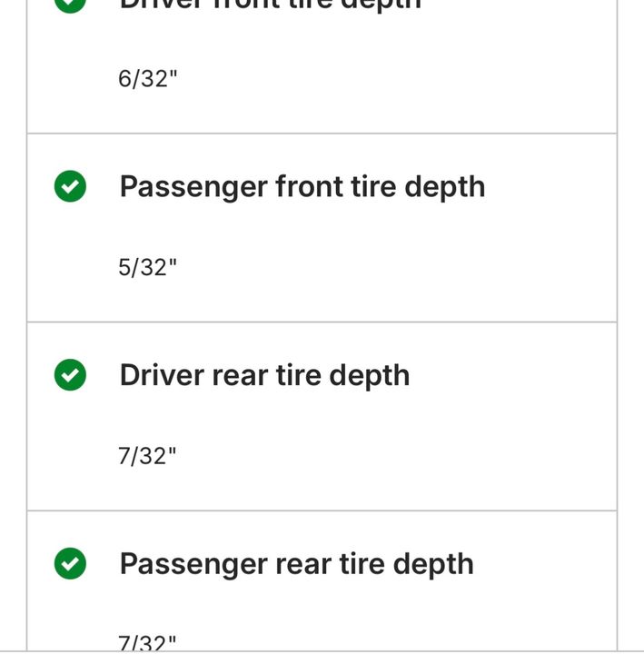Viewport: 644px width, 654px height.
Task: Click the divider line above Passenger rear tire depth
Action: click(322, 510)
